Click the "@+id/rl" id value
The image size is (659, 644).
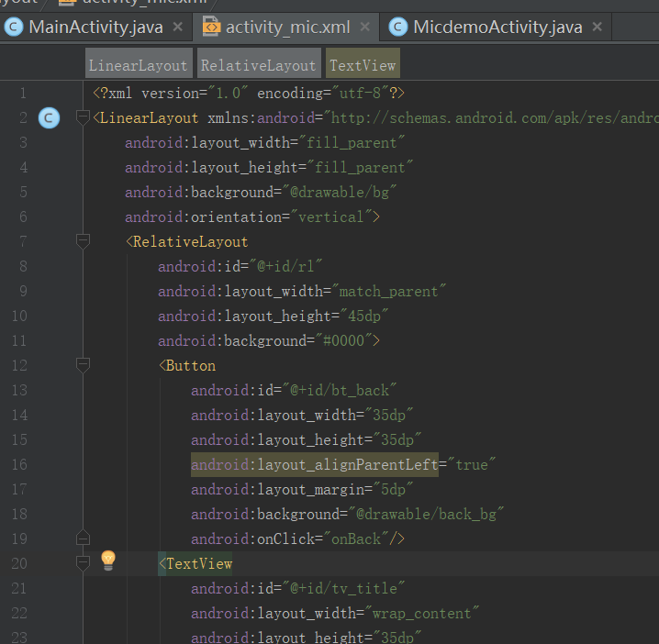pyautogui.click(x=285, y=266)
